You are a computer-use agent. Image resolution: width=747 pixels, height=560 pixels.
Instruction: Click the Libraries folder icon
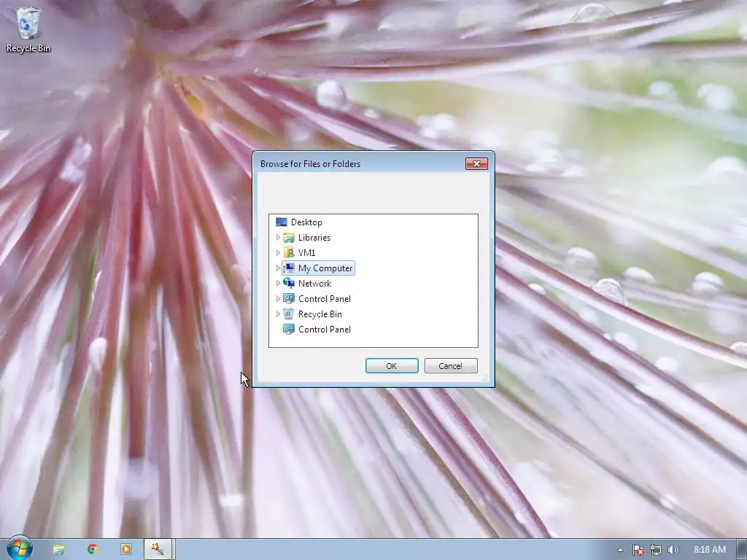289,238
